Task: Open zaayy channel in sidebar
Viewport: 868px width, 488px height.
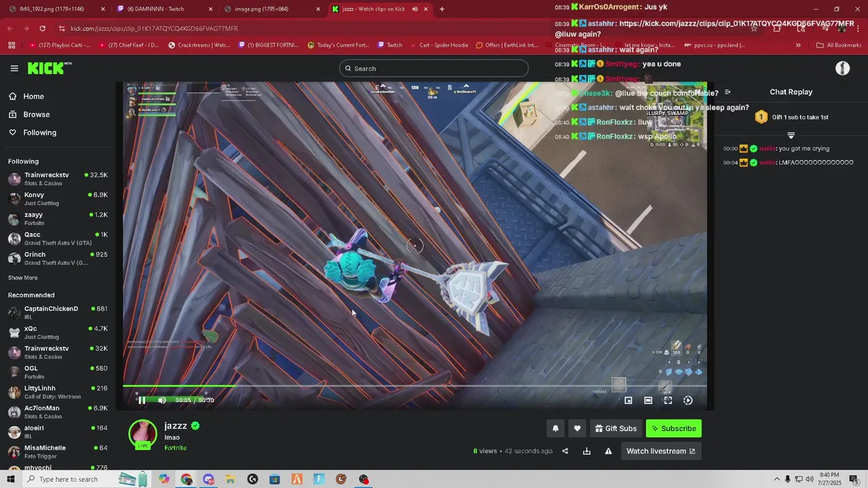Action: click(58, 218)
